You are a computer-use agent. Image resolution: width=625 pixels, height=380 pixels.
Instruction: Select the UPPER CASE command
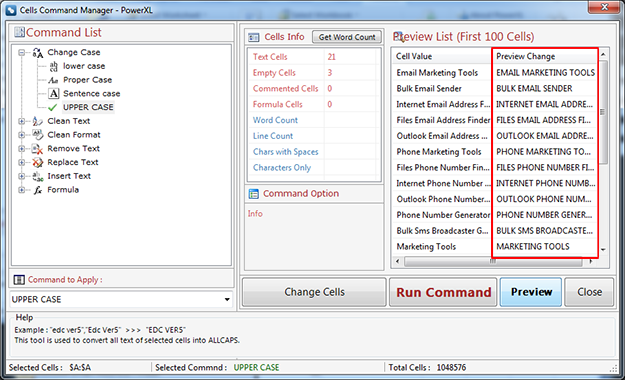click(x=88, y=108)
